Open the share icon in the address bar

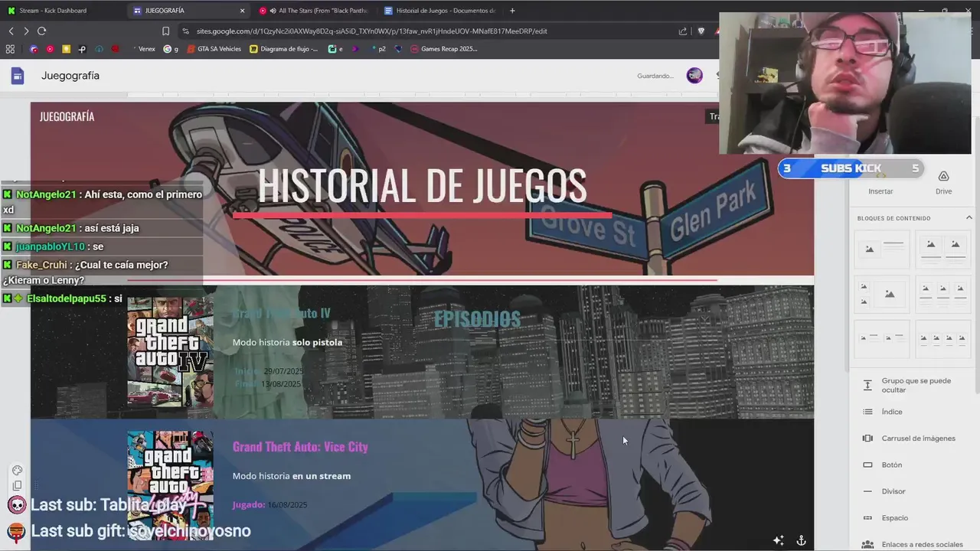(x=683, y=31)
